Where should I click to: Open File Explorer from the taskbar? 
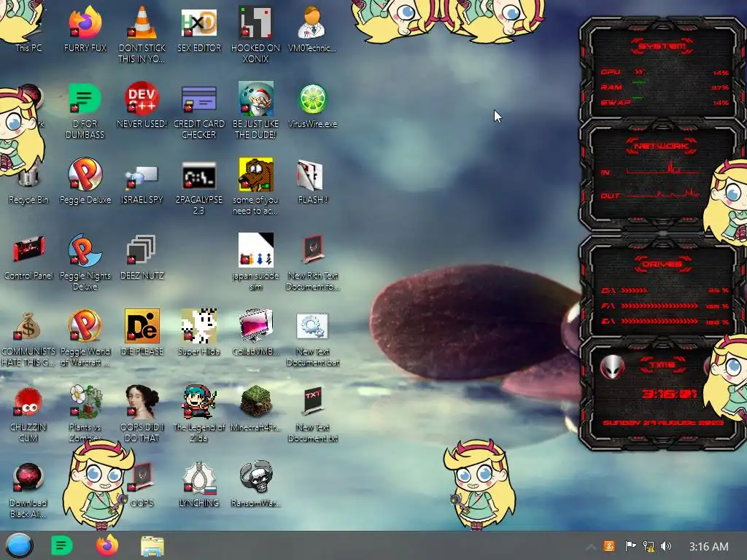pos(152,546)
